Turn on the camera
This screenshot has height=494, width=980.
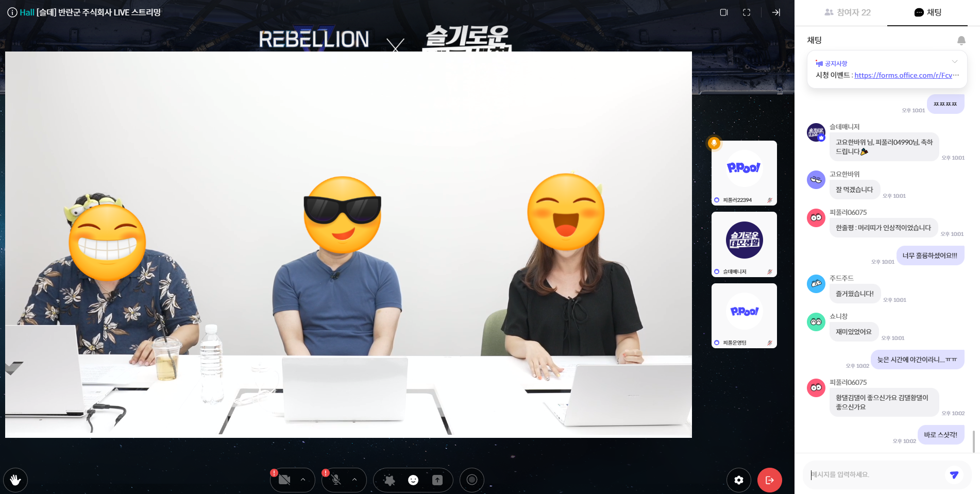[x=284, y=480]
